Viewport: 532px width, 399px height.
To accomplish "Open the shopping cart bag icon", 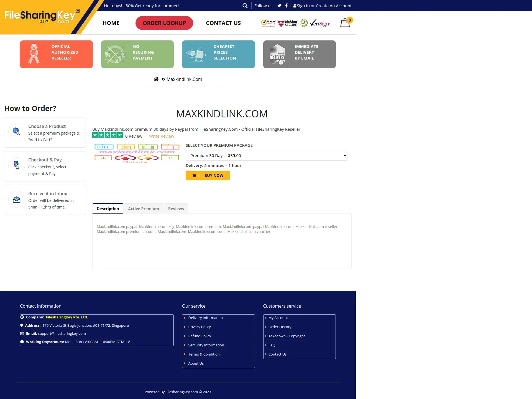I will 345,23.
